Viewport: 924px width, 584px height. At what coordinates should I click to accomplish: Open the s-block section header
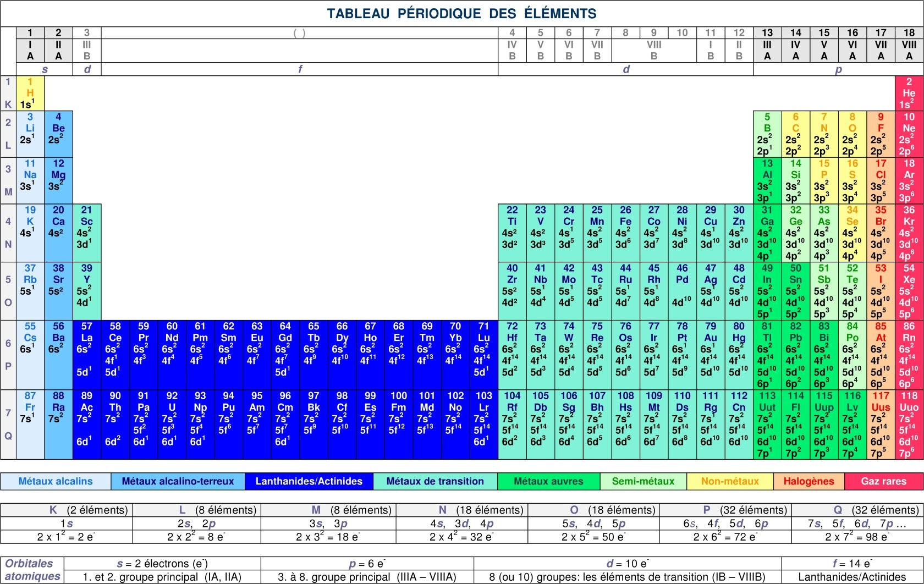coord(45,69)
